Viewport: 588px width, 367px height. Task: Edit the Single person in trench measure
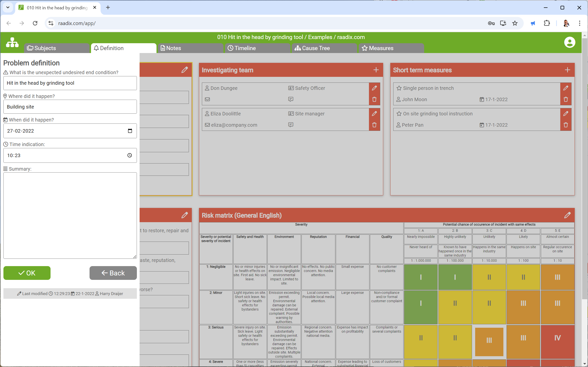point(566,88)
